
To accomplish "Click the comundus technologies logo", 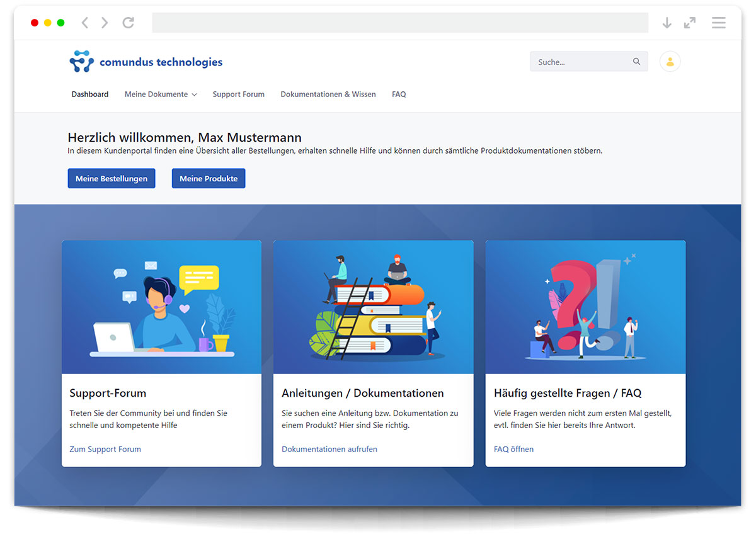I will (x=146, y=62).
